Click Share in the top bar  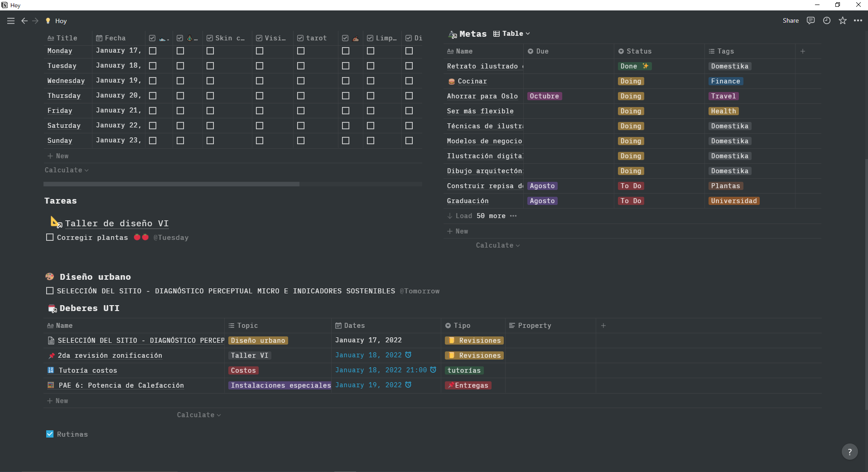(791, 20)
